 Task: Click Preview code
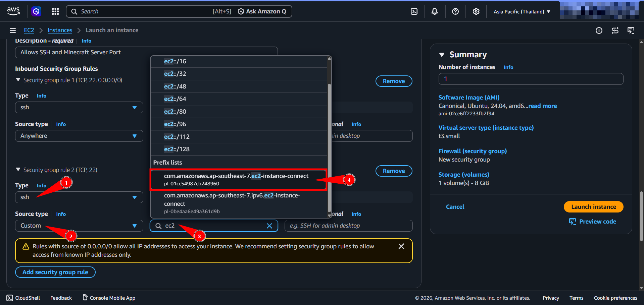coord(593,222)
